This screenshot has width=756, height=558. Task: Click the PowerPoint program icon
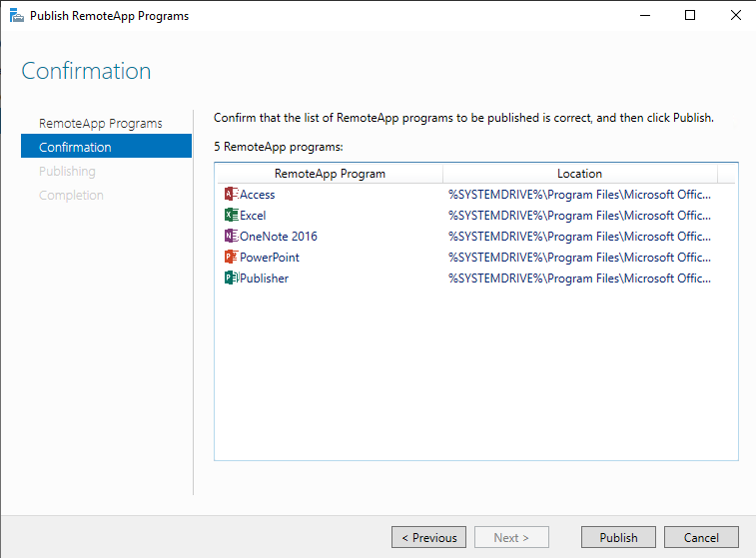[231, 257]
